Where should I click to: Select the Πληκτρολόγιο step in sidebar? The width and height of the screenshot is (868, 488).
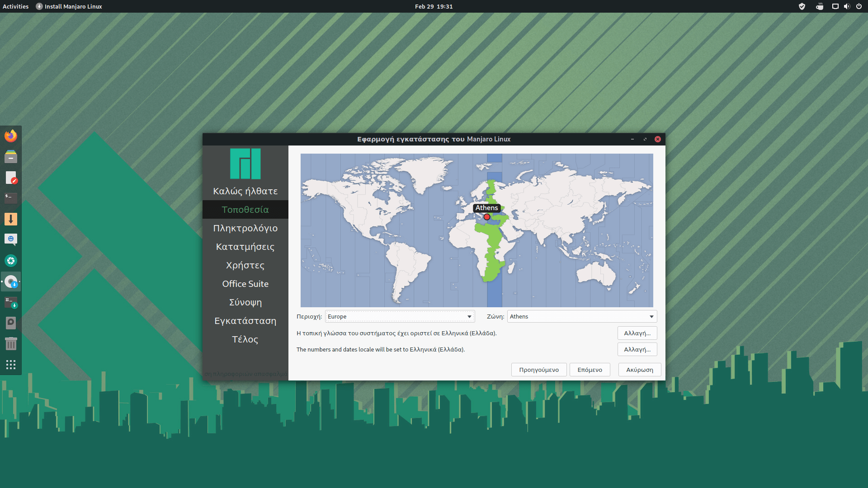(x=245, y=228)
